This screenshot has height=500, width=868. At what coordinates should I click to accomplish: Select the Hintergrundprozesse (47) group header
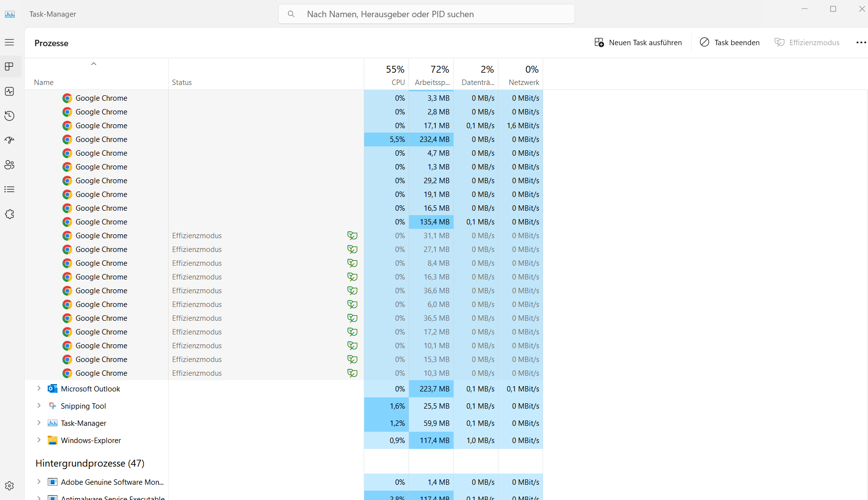click(x=90, y=463)
